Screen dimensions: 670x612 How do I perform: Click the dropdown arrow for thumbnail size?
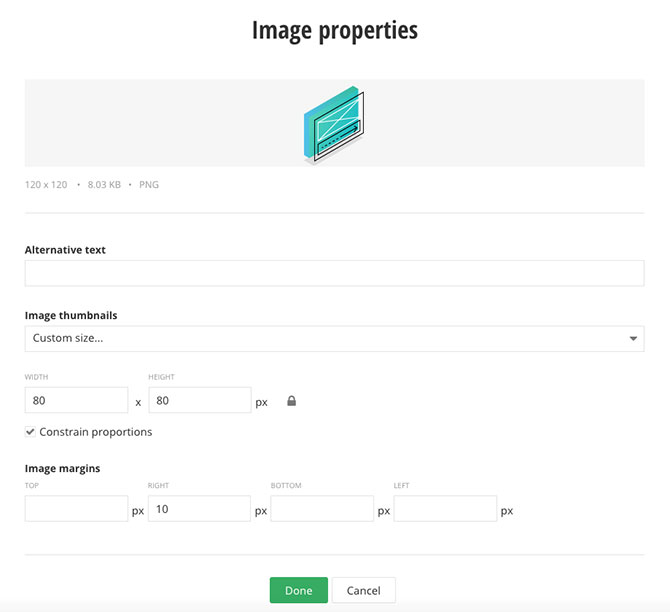(x=633, y=339)
